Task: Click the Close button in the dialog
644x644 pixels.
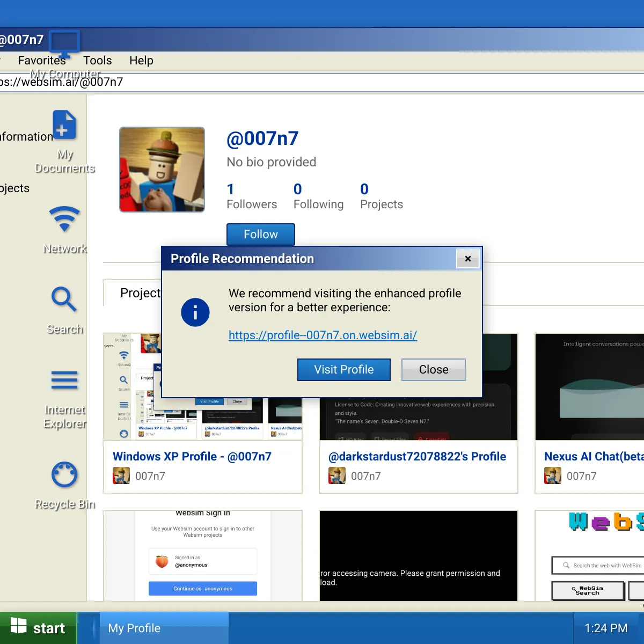Action: coord(434,370)
